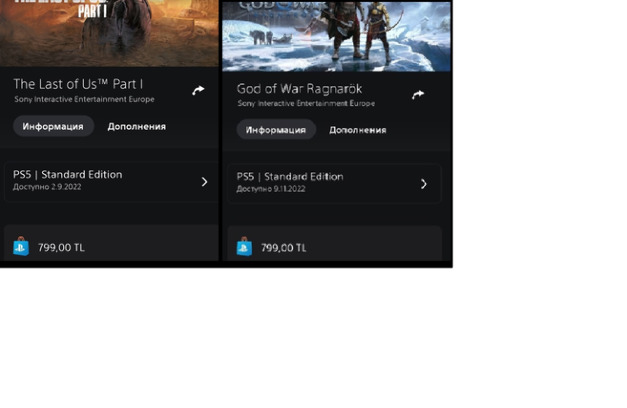
Task: Click God of War Ragnarök title
Action: click(x=299, y=89)
